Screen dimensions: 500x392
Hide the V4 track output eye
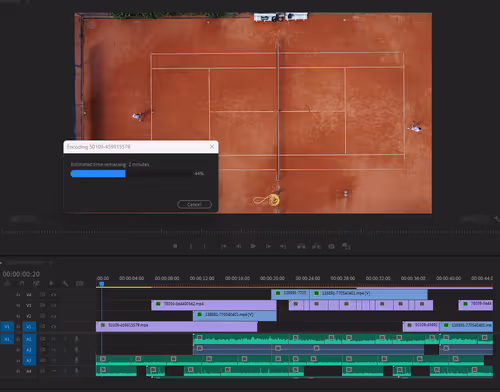click(53, 295)
